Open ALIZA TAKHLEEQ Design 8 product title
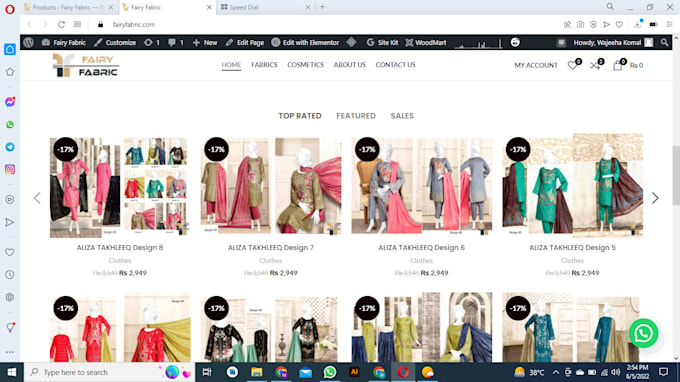 pos(120,248)
